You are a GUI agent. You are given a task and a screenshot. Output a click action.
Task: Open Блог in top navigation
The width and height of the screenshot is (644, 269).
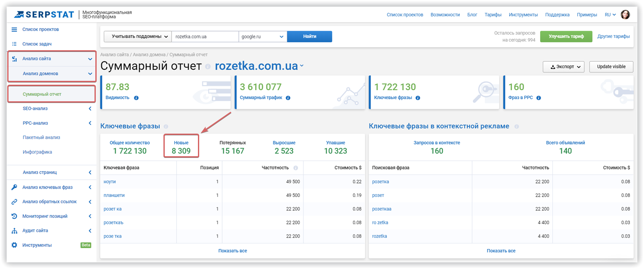472,14
